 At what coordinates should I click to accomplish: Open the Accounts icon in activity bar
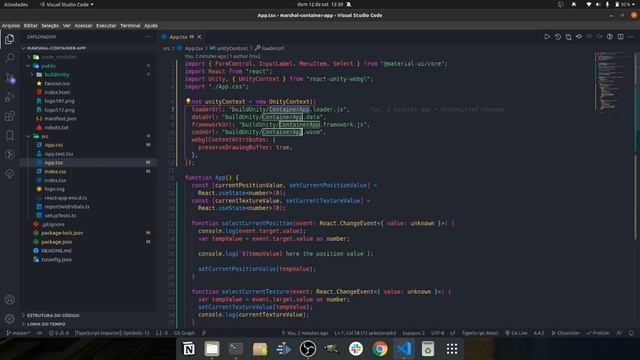9,299
